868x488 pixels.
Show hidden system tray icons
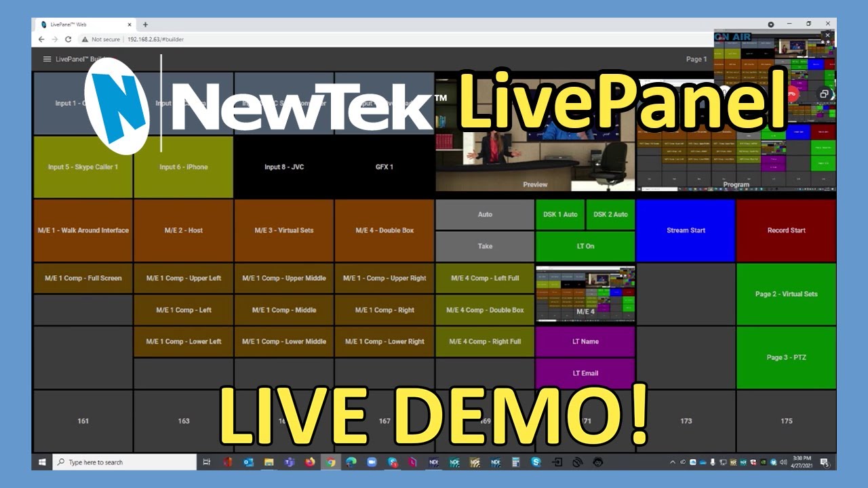[673, 462]
